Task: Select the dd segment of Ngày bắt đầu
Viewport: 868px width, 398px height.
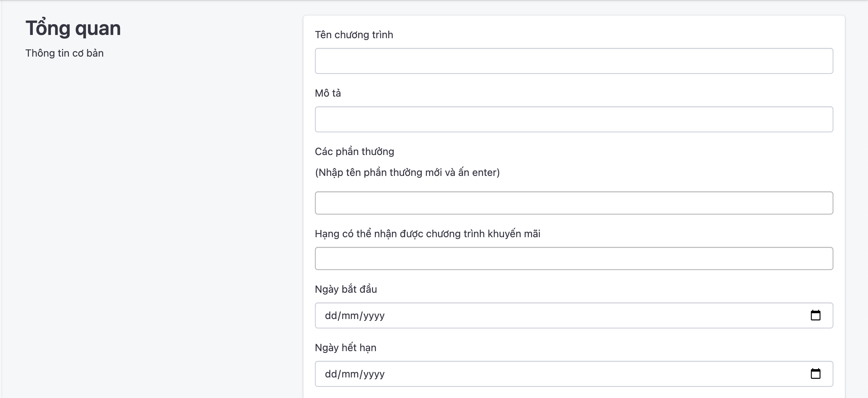Action: 331,315
